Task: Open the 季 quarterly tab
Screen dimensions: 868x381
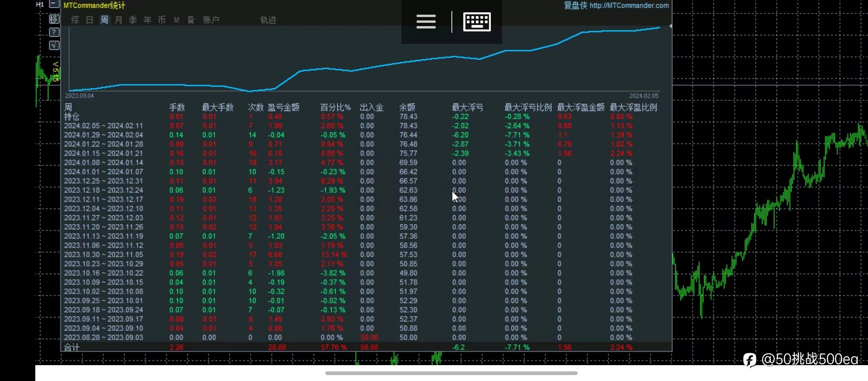Action: (133, 20)
